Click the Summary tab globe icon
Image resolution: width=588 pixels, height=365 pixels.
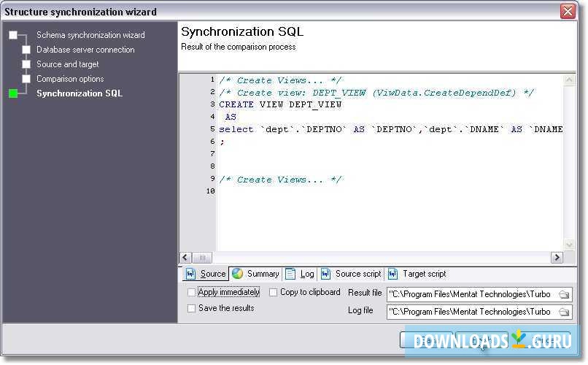237,274
